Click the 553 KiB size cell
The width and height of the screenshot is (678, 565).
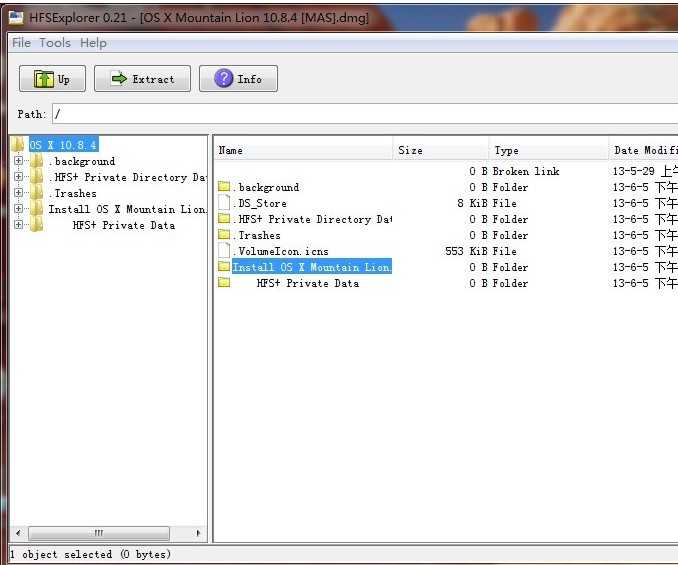click(x=466, y=251)
